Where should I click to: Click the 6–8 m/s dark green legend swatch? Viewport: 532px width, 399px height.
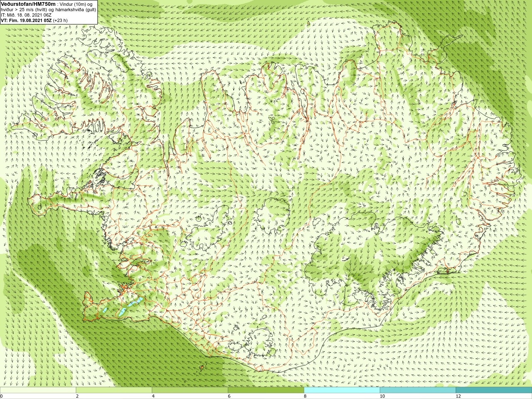tap(266, 390)
